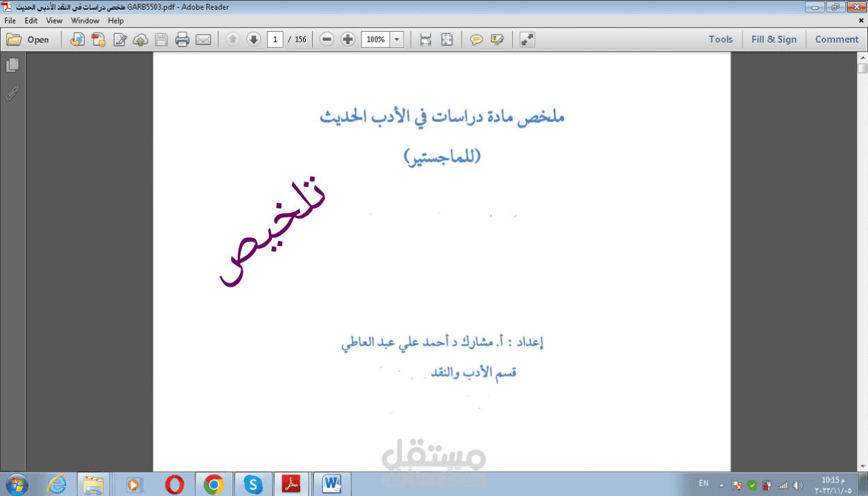Open the Comment pane
Viewport: 868px width, 496px height.
[837, 39]
